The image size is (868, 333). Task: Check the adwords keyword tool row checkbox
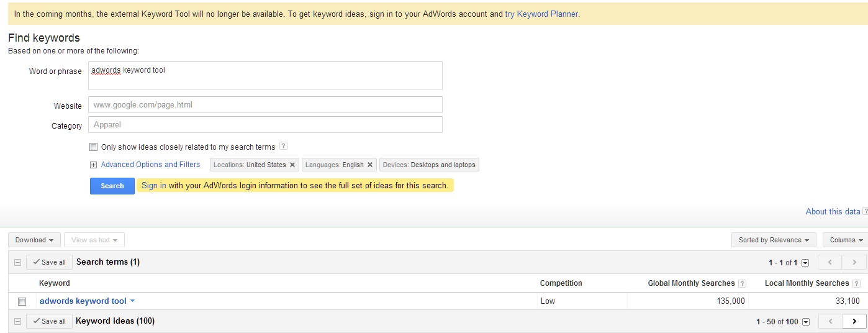click(x=22, y=301)
